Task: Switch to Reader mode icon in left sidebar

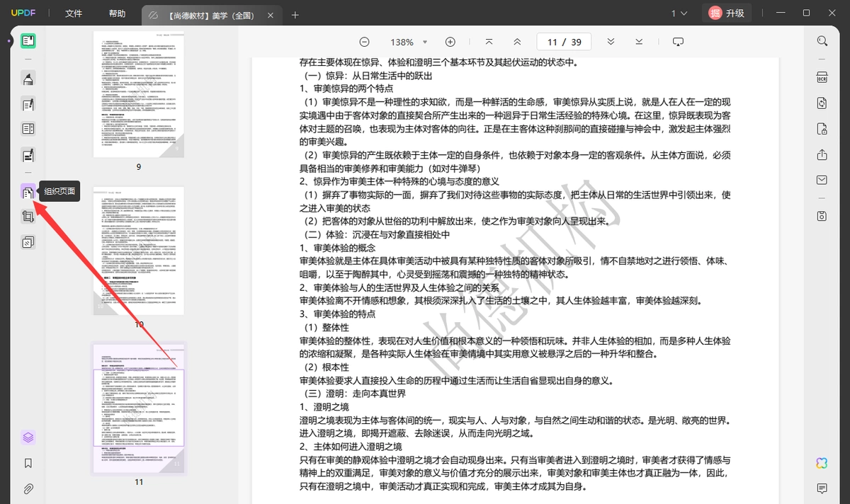Action: (28, 41)
